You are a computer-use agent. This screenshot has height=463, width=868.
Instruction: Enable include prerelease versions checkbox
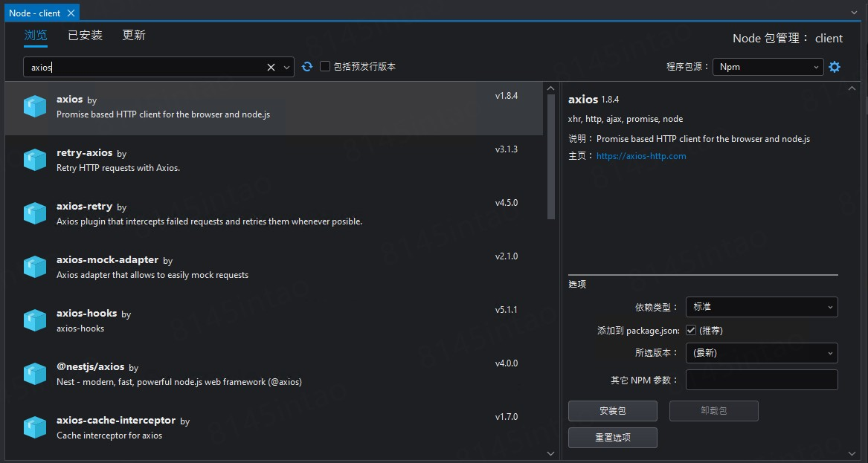(x=325, y=66)
